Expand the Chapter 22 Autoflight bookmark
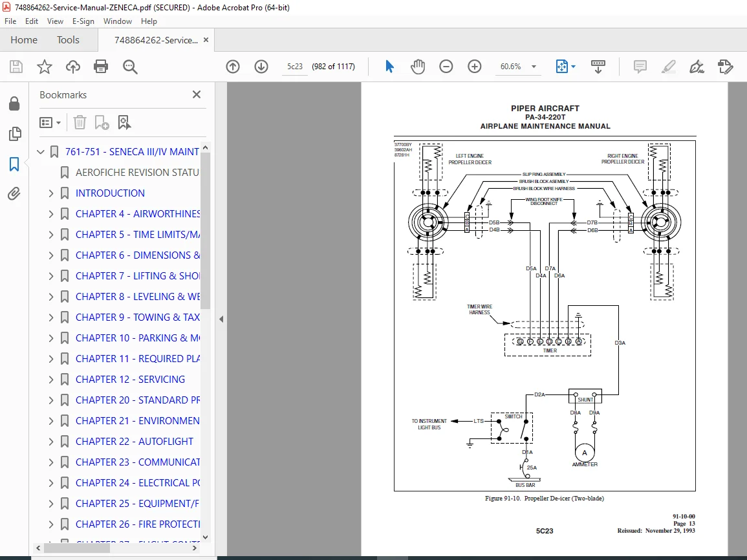Viewport: 747px width, 560px height. (51, 442)
